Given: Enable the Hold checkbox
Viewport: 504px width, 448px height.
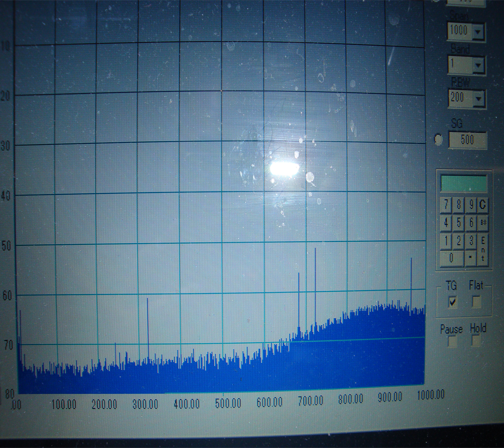Looking at the screenshot, I should (476, 341).
